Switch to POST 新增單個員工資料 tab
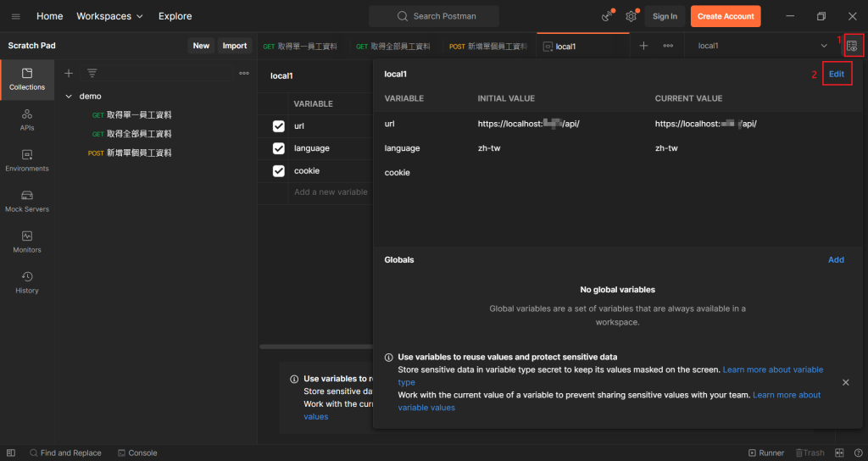868x461 pixels. (490, 47)
